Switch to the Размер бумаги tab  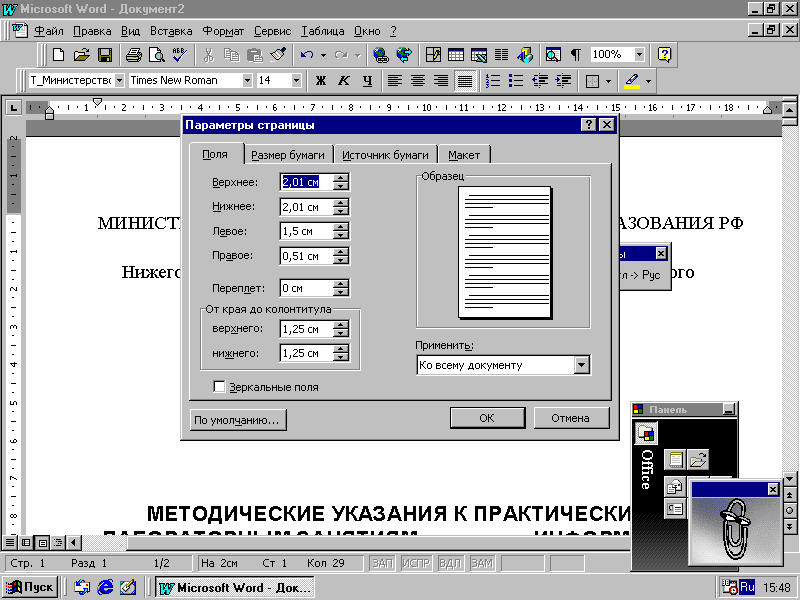288,155
